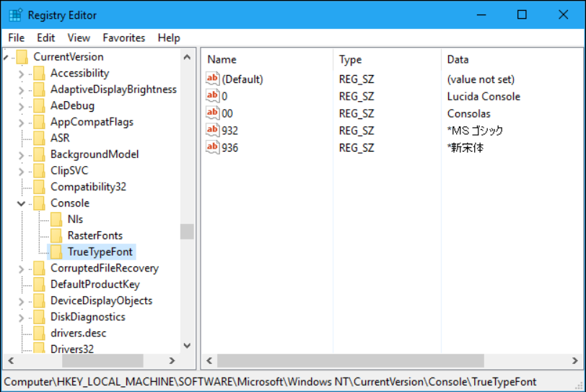The image size is (586, 392).
Task: Click tree pane scroll left arrow
Action: [x=11, y=361]
